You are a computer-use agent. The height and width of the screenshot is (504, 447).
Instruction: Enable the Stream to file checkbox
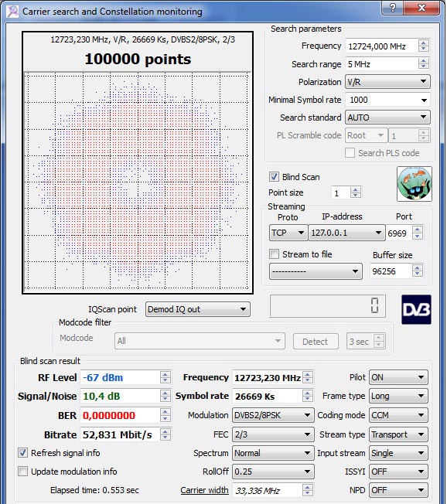(274, 254)
